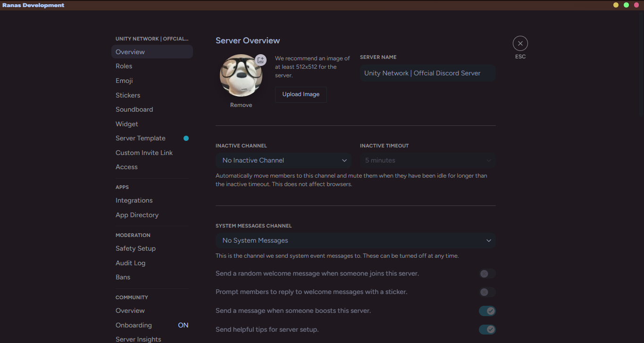Disable boost message toggle
This screenshot has width=644, height=343.
(487, 311)
